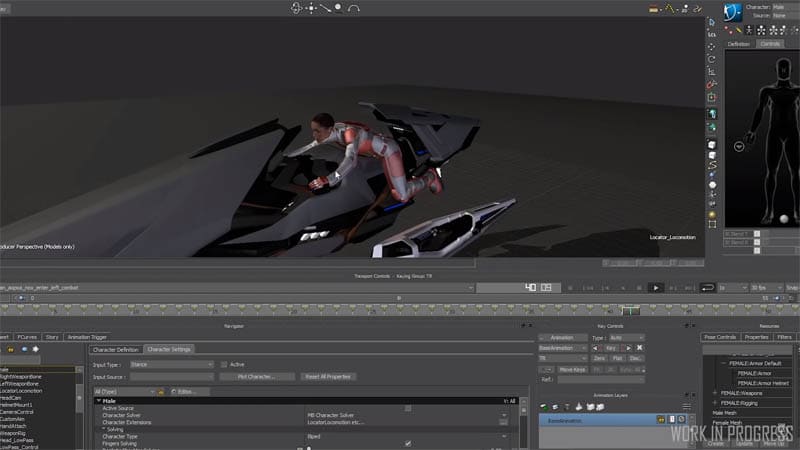Click the funnel icon in Animation Layers
The height and width of the screenshot is (450, 800).
click(x=567, y=407)
